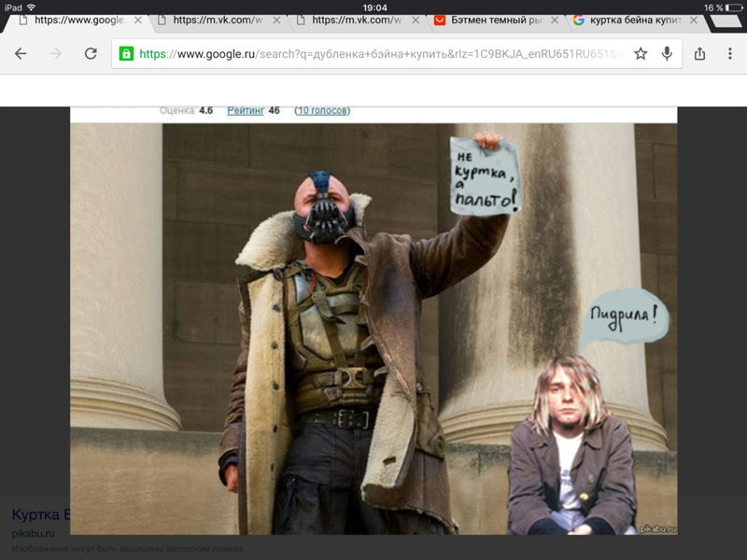Click the forward navigation arrow
This screenshot has width=747, height=560.
tap(56, 53)
